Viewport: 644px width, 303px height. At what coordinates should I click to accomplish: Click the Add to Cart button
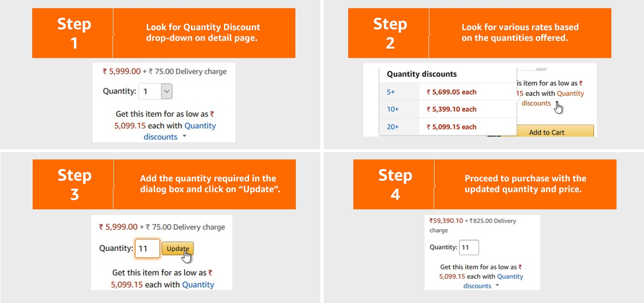(546, 132)
